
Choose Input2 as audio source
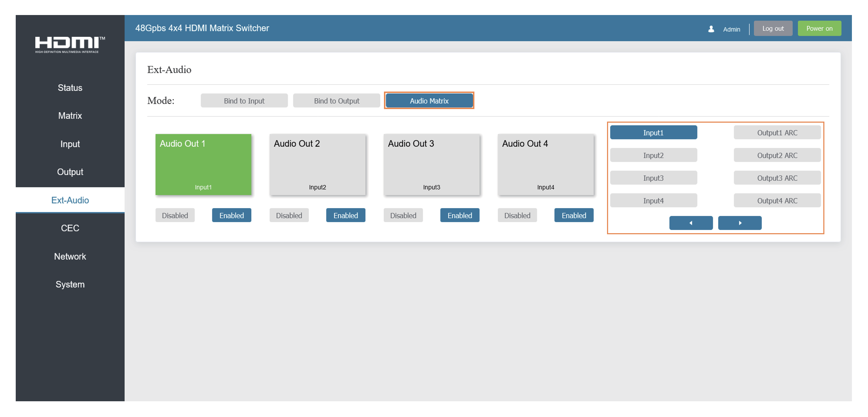point(654,155)
